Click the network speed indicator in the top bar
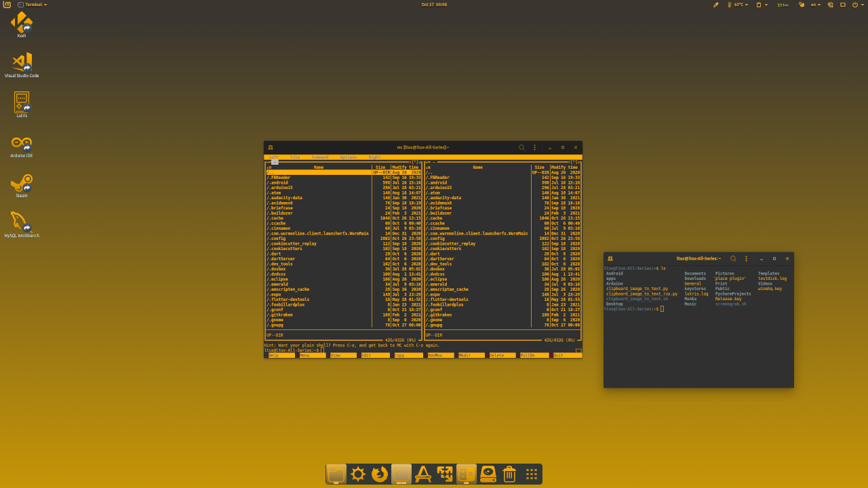 (782, 5)
